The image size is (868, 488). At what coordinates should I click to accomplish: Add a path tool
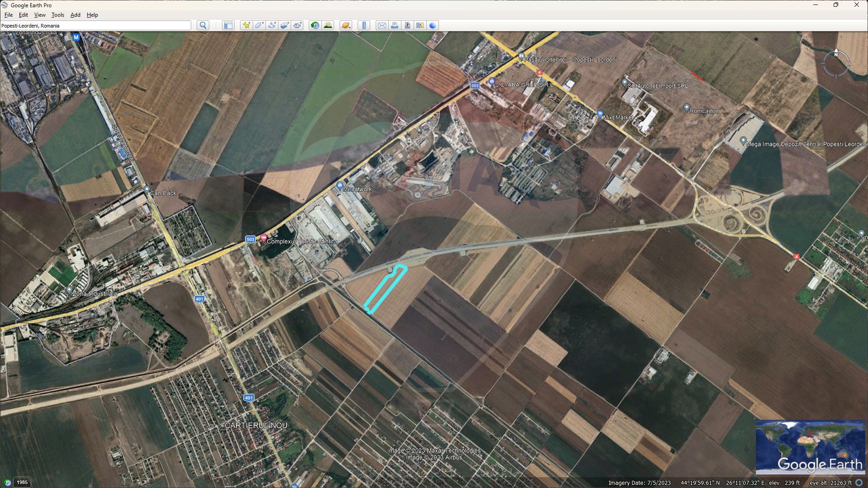pyautogui.click(x=272, y=25)
